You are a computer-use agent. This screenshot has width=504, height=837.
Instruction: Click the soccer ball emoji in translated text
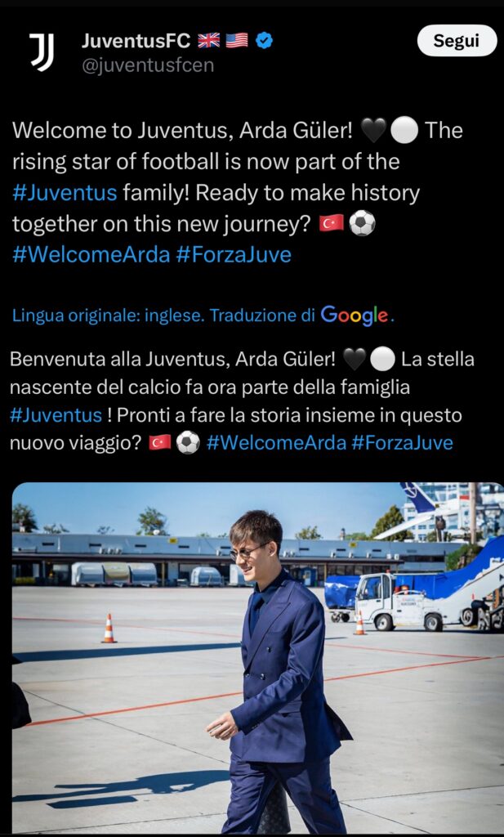click(188, 442)
